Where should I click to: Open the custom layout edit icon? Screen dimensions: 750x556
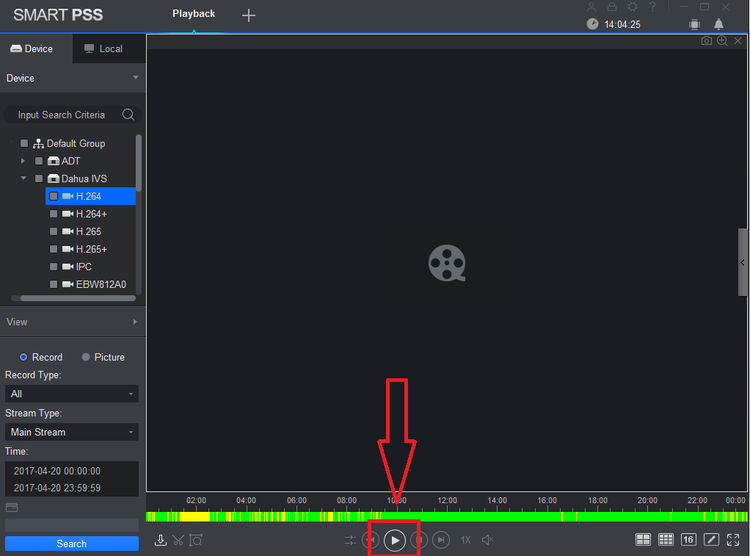coord(711,540)
